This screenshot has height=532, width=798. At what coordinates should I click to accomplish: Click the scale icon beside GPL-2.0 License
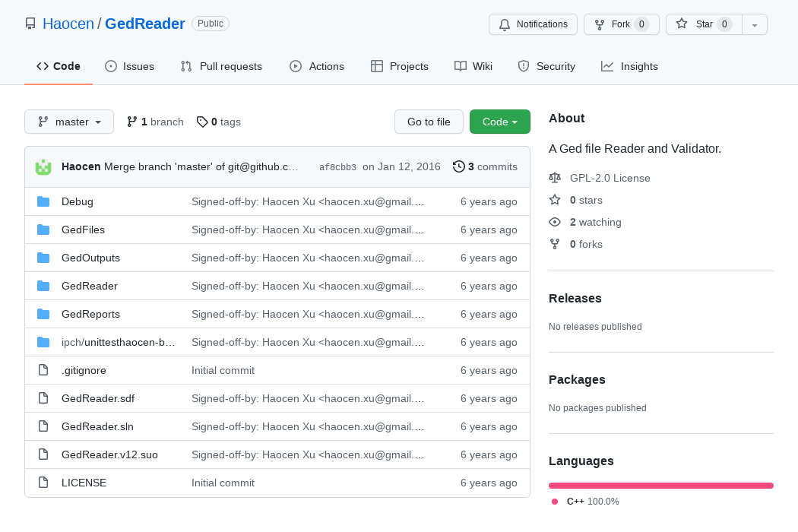(x=555, y=178)
